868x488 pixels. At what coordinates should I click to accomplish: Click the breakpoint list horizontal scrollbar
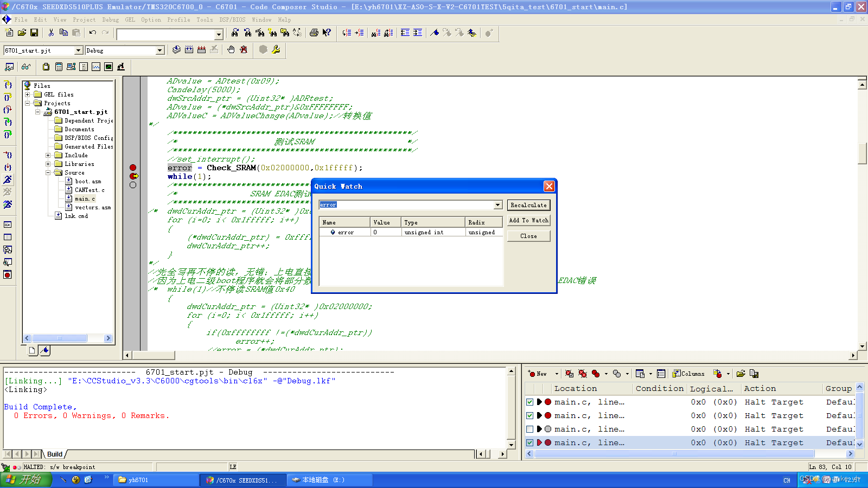674,454
